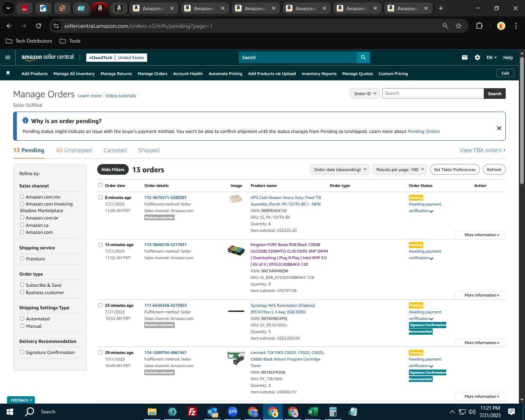Open File Explorer from the taskbar
This screenshot has width=525, height=420.
click(152, 412)
